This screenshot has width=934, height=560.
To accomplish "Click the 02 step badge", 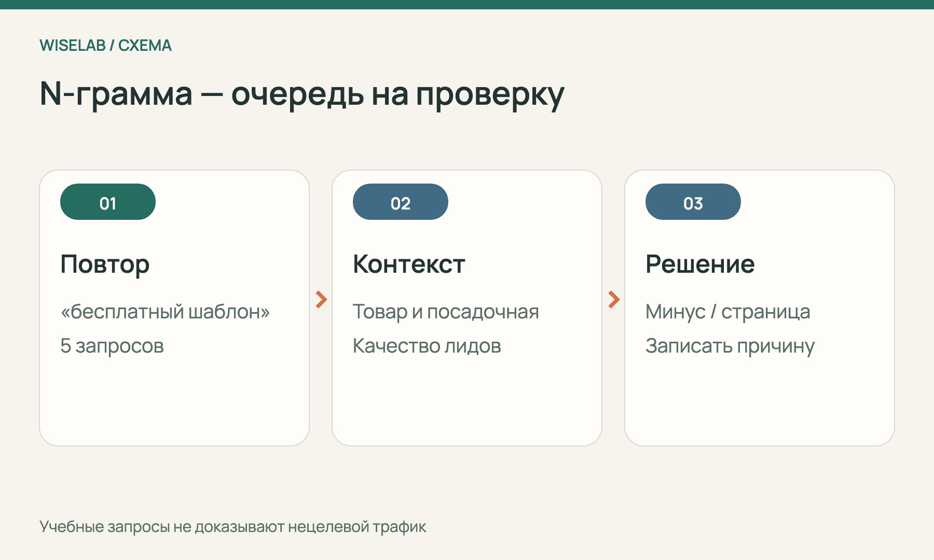I will (x=401, y=202).
